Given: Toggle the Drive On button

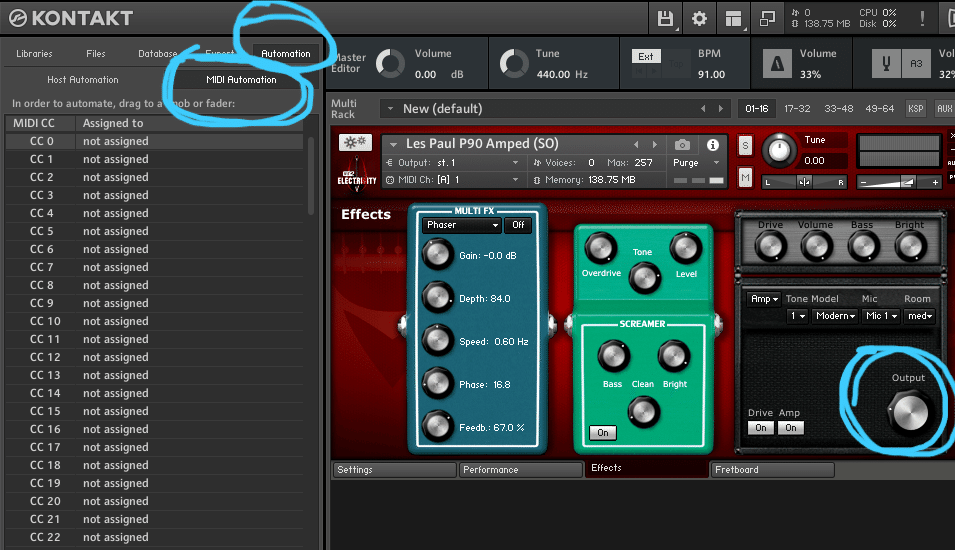Looking at the screenshot, I should (x=761, y=428).
